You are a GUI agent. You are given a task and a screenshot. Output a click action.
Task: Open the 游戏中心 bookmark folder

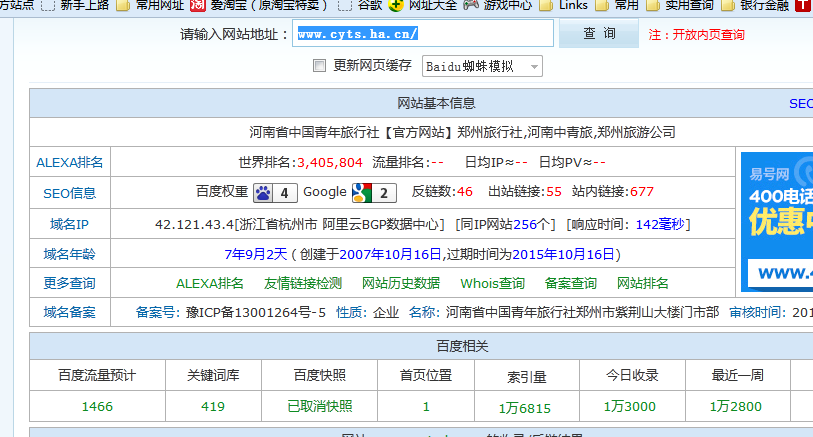point(498,5)
